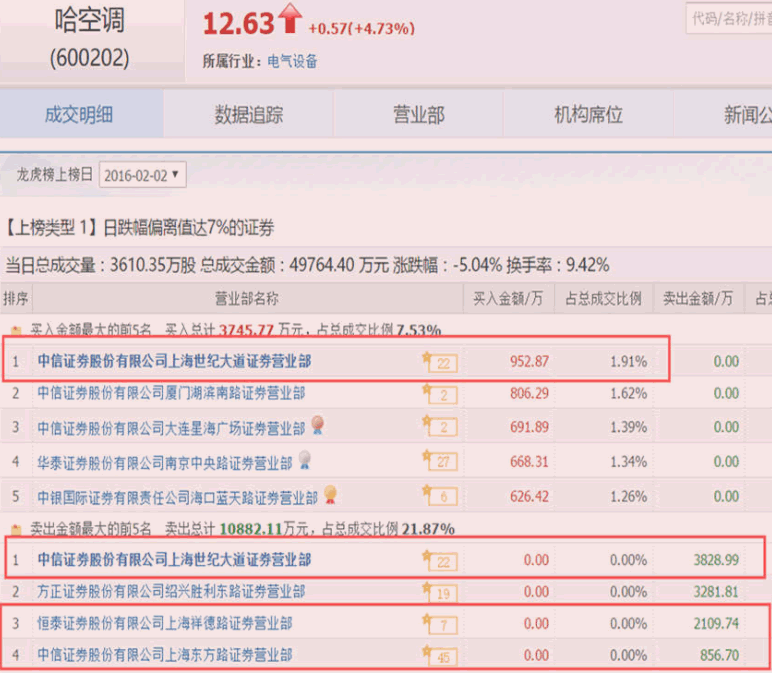Image resolution: width=772 pixels, height=673 pixels.
Task: Open the 营业部 tab
Action: [x=418, y=114]
